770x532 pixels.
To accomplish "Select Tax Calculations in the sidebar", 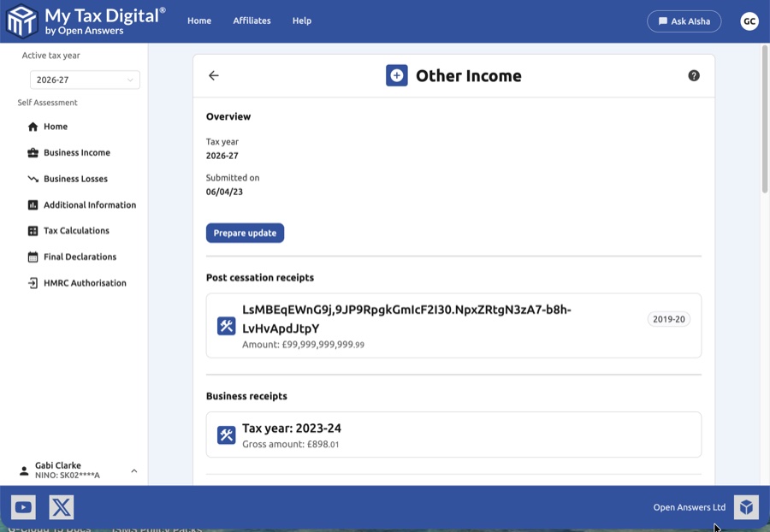I will tap(76, 231).
